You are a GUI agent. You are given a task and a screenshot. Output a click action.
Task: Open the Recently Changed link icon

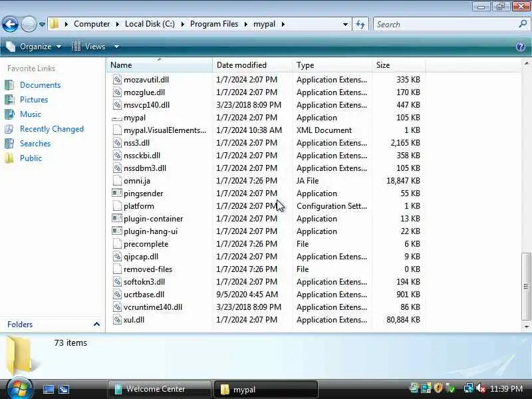pyautogui.click(x=9, y=129)
